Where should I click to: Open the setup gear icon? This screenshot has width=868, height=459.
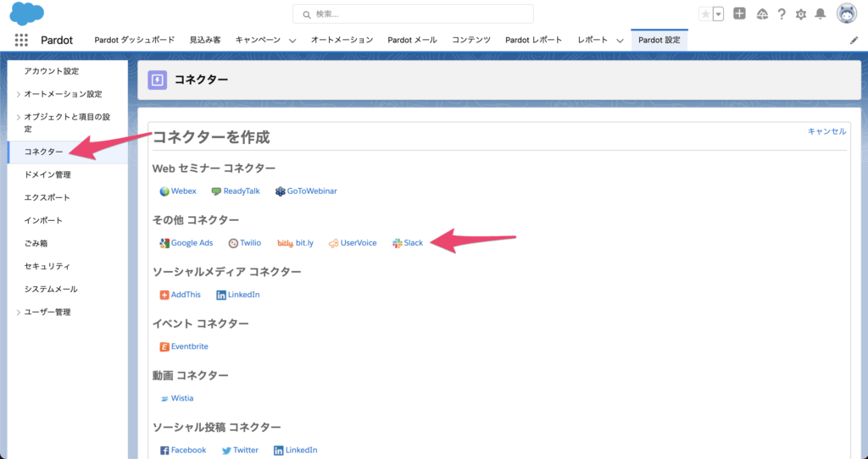tap(801, 14)
